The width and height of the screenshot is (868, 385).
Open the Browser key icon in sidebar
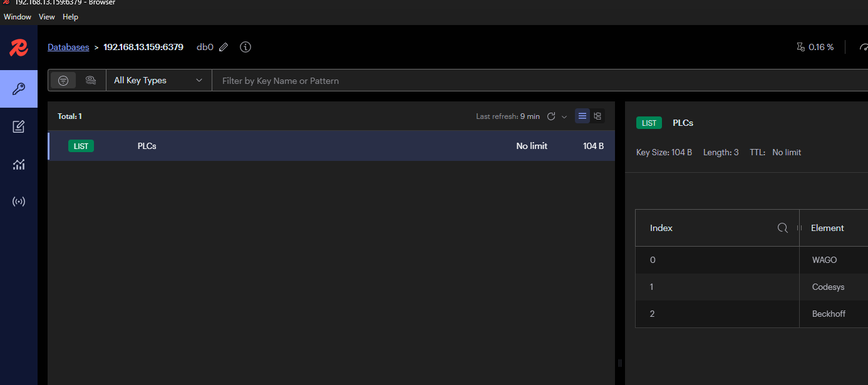click(x=19, y=89)
